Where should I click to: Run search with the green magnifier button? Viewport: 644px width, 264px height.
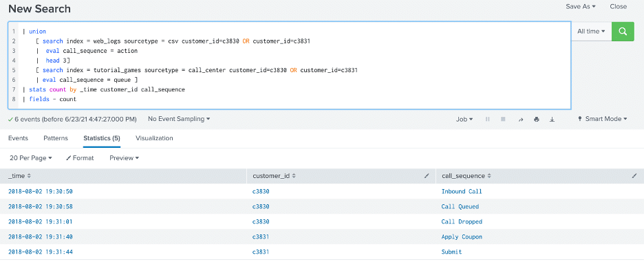tap(623, 31)
